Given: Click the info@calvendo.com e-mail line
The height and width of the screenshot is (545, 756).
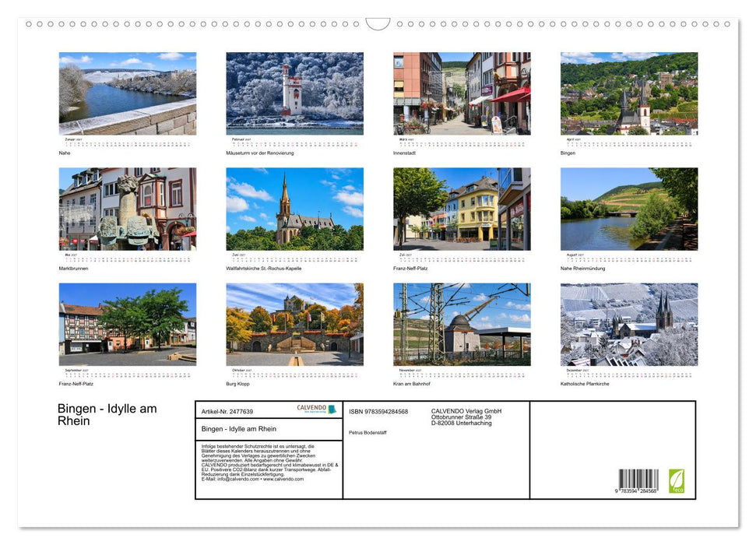Looking at the screenshot, I should [252, 480].
